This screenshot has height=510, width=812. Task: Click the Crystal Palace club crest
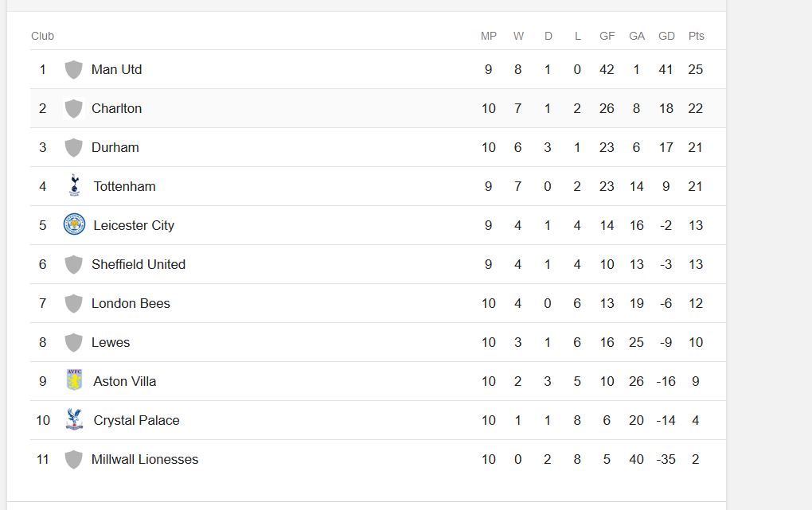[x=74, y=420]
